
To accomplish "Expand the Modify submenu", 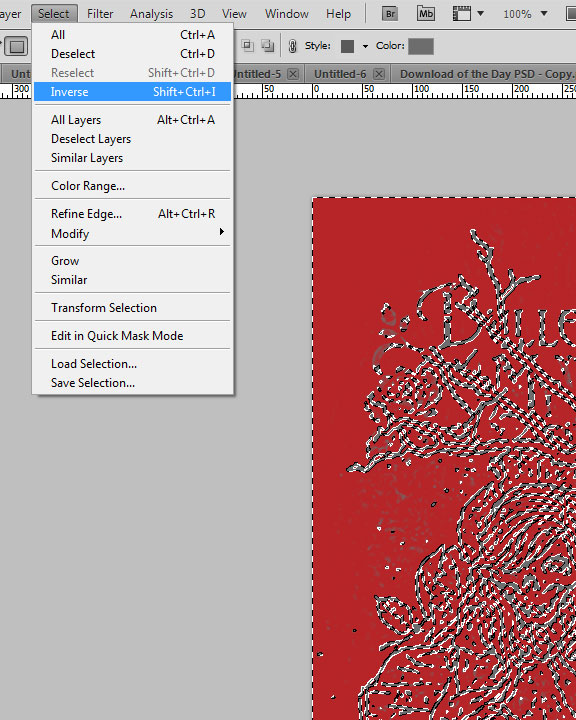I will (x=132, y=233).
